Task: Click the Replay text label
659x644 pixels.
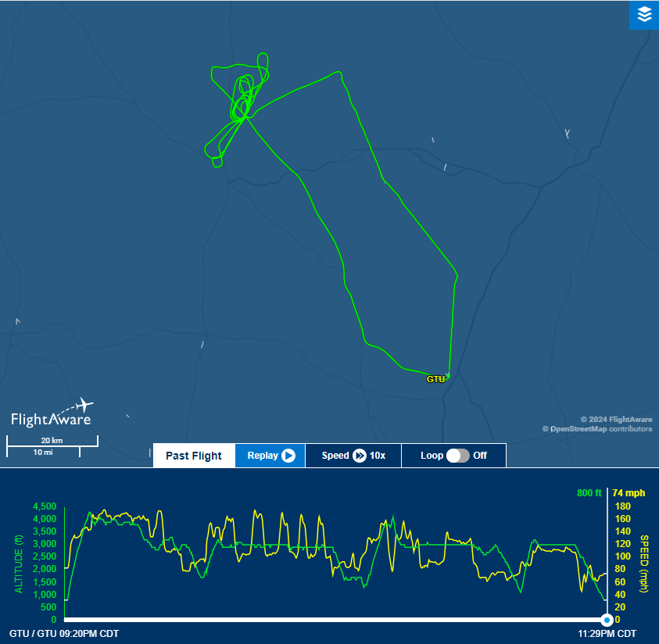Action: 262,456
